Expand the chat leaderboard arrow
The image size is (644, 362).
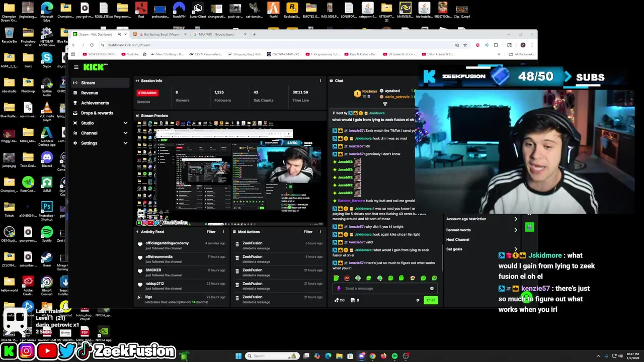point(385,104)
